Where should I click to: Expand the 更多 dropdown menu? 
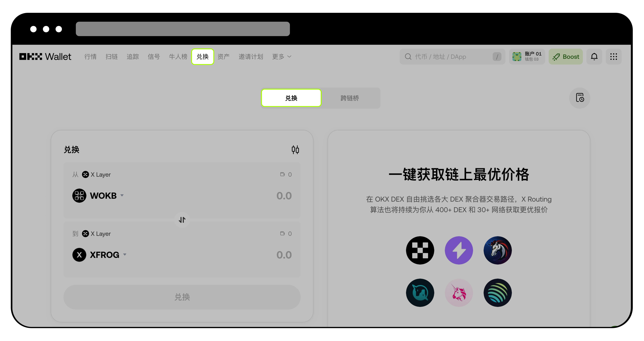(281, 57)
